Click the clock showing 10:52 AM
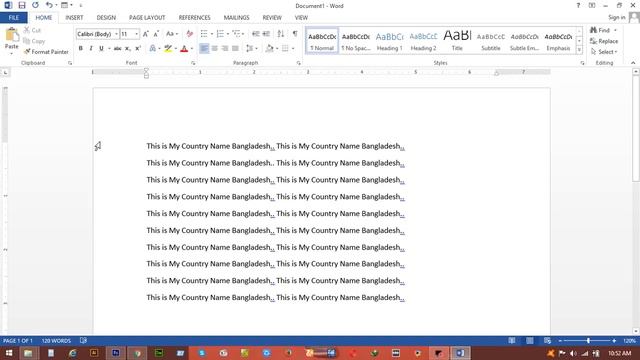This screenshot has width=640, height=360. point(620,353)
